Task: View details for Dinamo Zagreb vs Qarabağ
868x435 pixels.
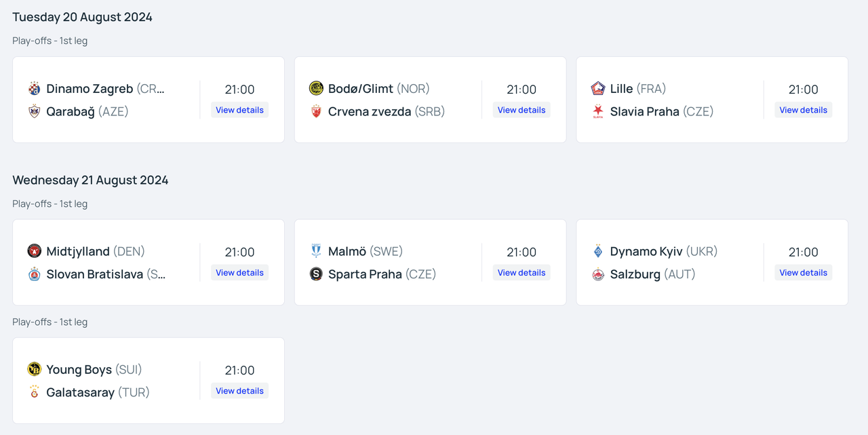Action: click(239, 110)
